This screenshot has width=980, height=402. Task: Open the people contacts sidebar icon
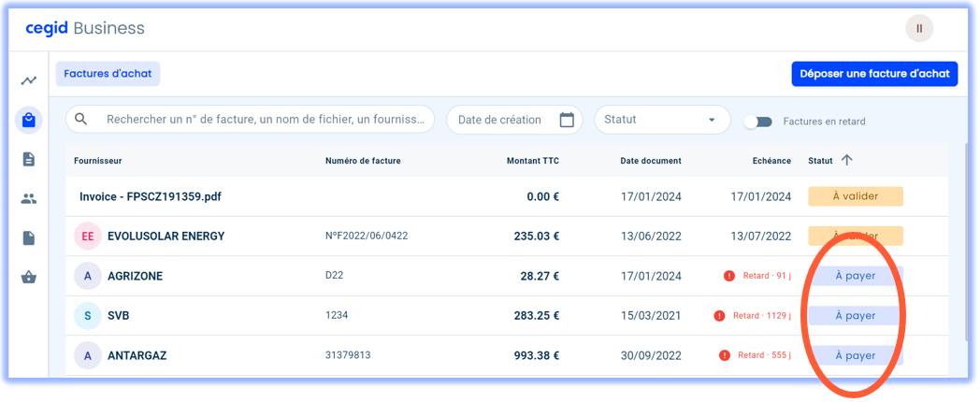(29, 199)
